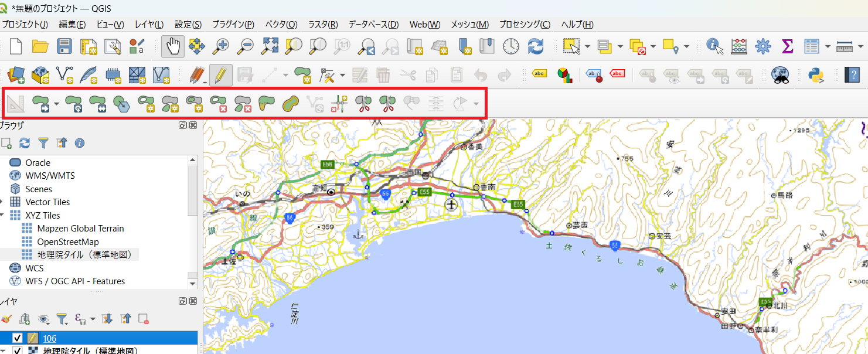
Task: Click the Zoom Out magnifier tool
Action: pos(246,46)
